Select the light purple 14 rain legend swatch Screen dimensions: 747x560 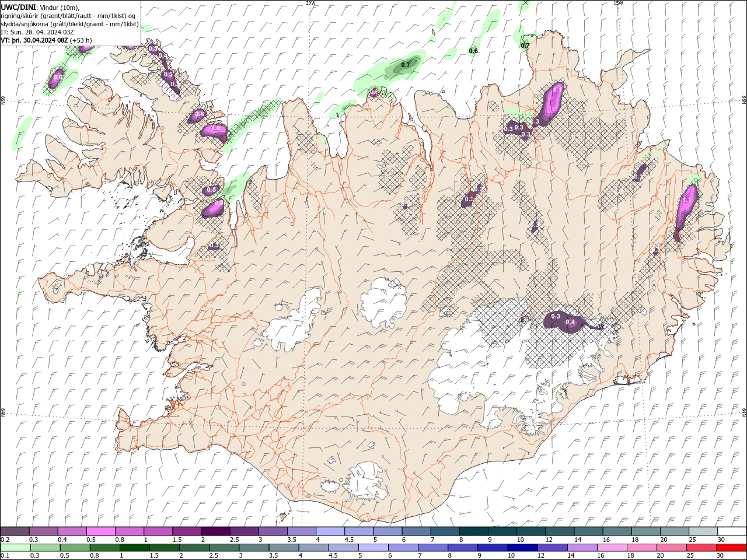pos(582,548)
